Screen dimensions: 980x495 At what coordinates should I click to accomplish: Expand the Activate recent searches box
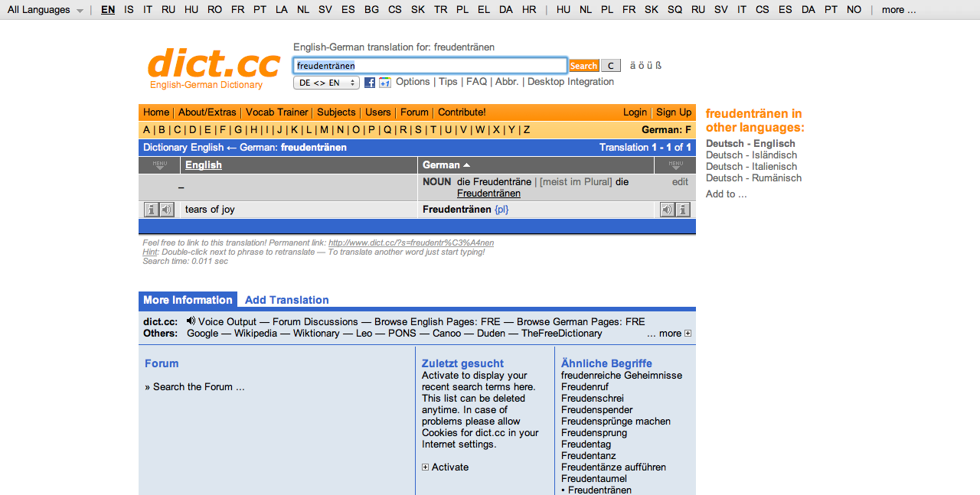[426, 467]
